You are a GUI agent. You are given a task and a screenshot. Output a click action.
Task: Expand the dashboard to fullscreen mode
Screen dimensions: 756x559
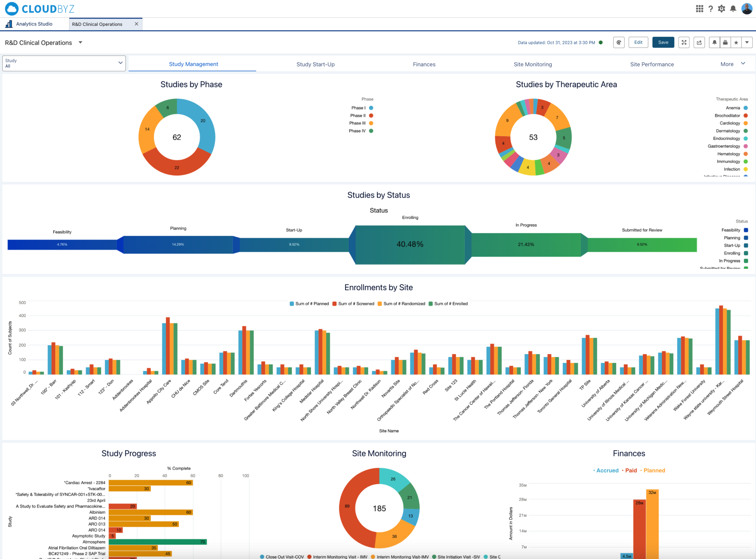pos(684,42)
